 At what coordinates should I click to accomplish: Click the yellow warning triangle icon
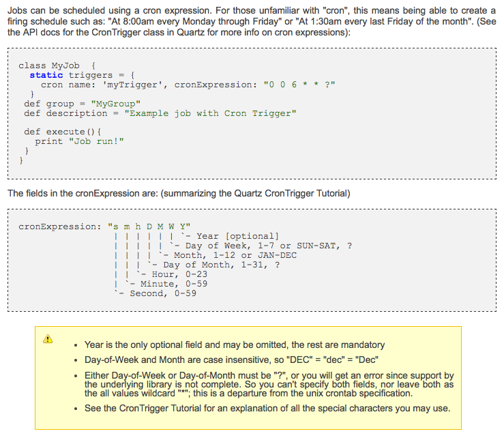pyautogui.click(x=48, y=339)
